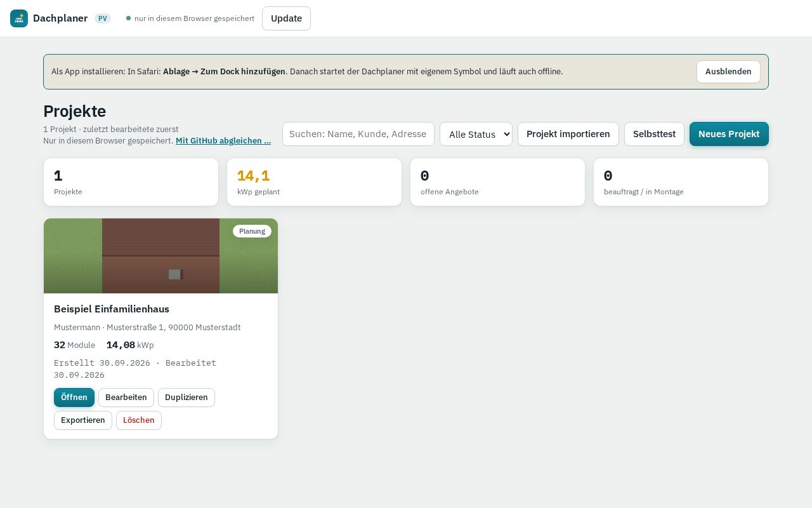Export project via Exportieren button

click(x=83, y=420)
